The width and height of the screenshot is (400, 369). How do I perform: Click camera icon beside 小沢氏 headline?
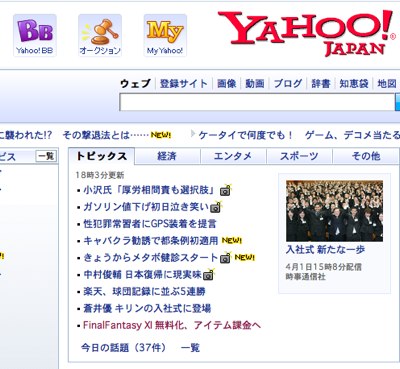(x=226, y=190)
